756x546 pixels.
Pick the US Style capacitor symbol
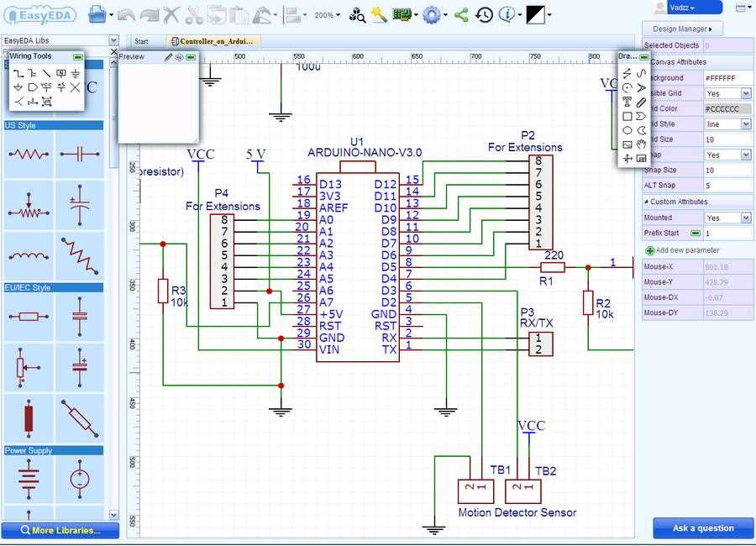(x=80, y=155)
